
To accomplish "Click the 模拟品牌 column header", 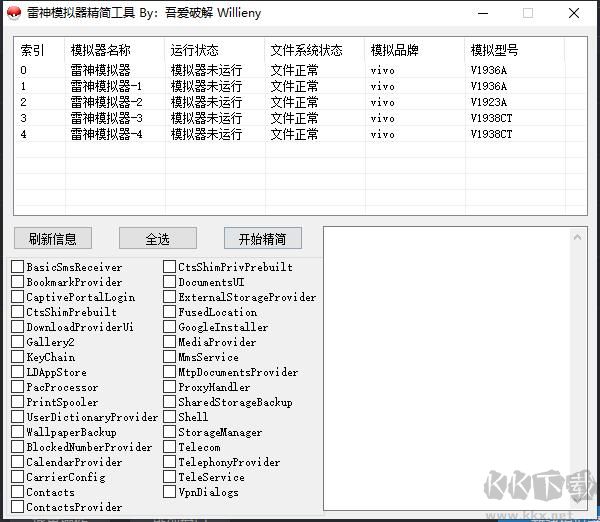I will click(x=415, y=50).
